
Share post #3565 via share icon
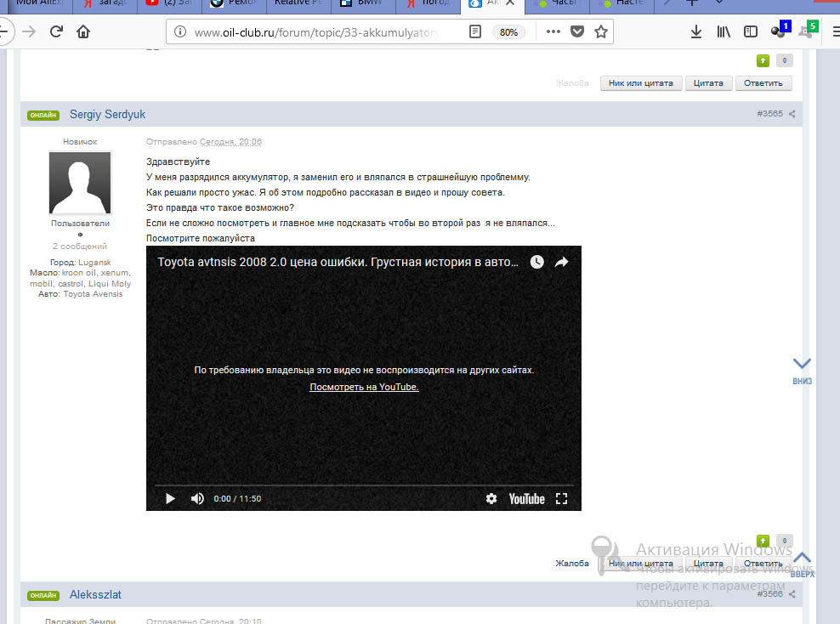click(x=792, y=114)
